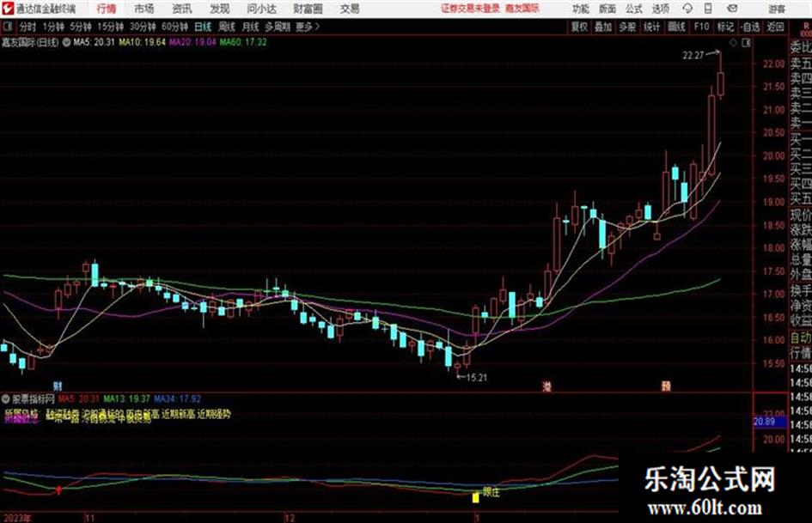Open the 公式 menu
This screenshot has width=812, height=523.
(x=633, y=9)
